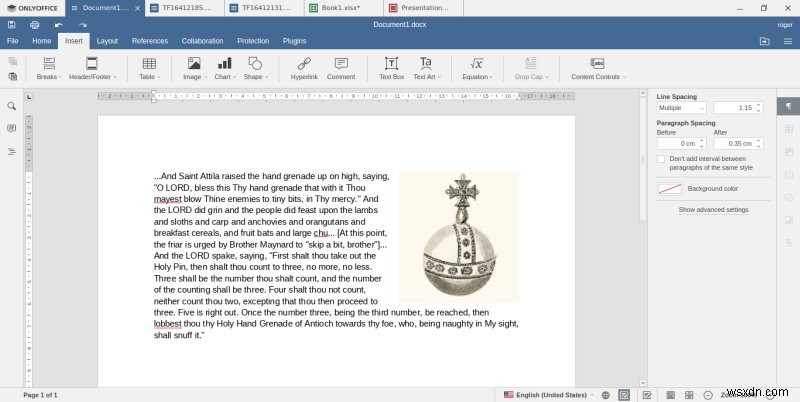Insert an Image
Image resolution: width=800 pixels, height=402 pixels.
pos(194,68)
